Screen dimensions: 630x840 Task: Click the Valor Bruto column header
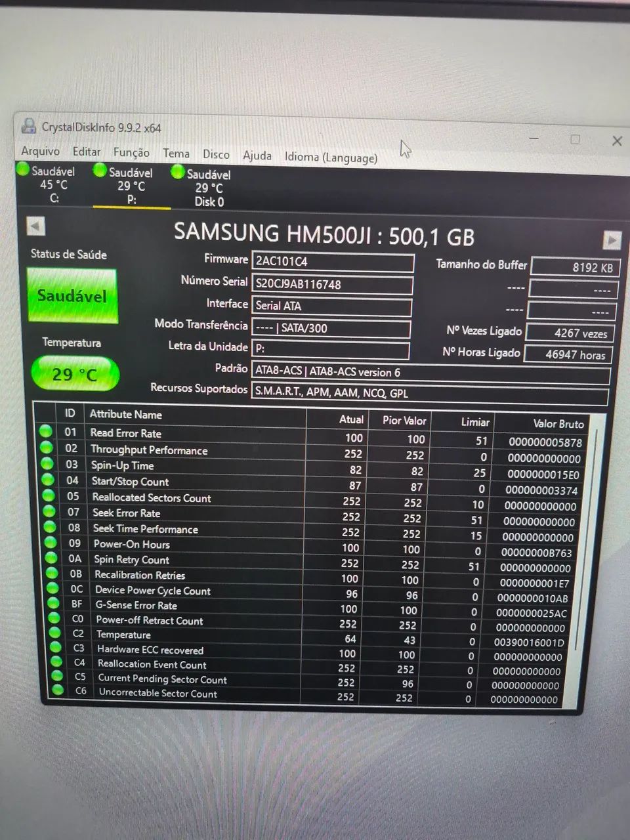pos(558,424)
